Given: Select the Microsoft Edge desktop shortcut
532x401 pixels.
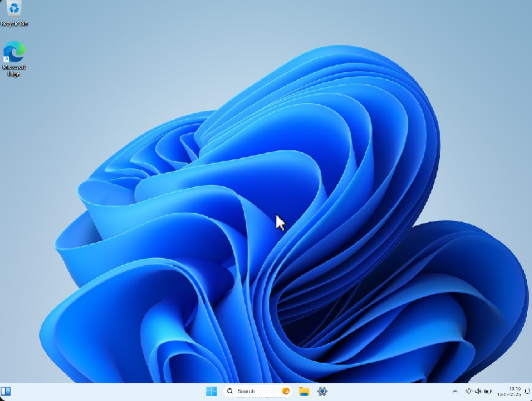Looking at the screenshot, I should pos(14,59).
